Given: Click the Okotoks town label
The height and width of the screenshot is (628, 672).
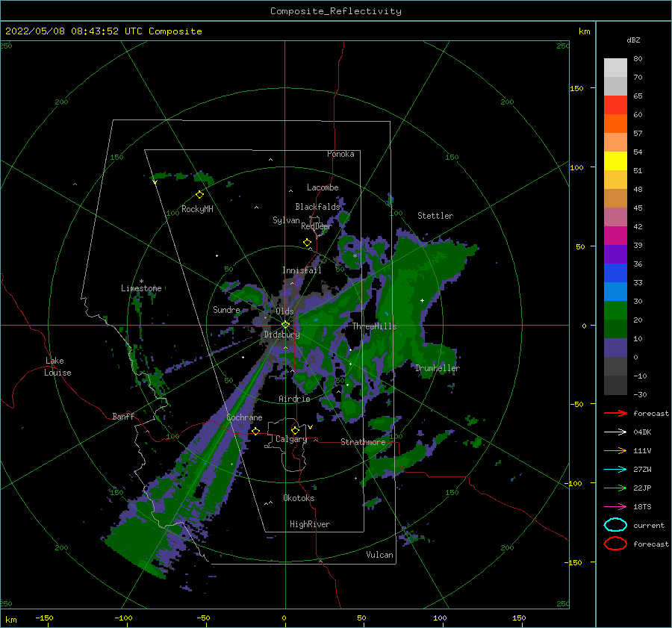Looking at the screenshot, I should tap(299, 498).
